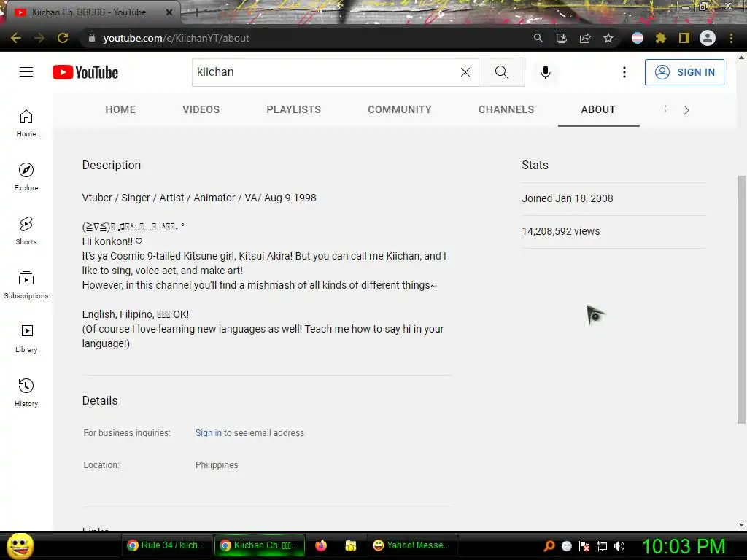Viewport: 747px width, 560px height.
Task: Toggle the browser side panel icon
Action: [684, 38]
